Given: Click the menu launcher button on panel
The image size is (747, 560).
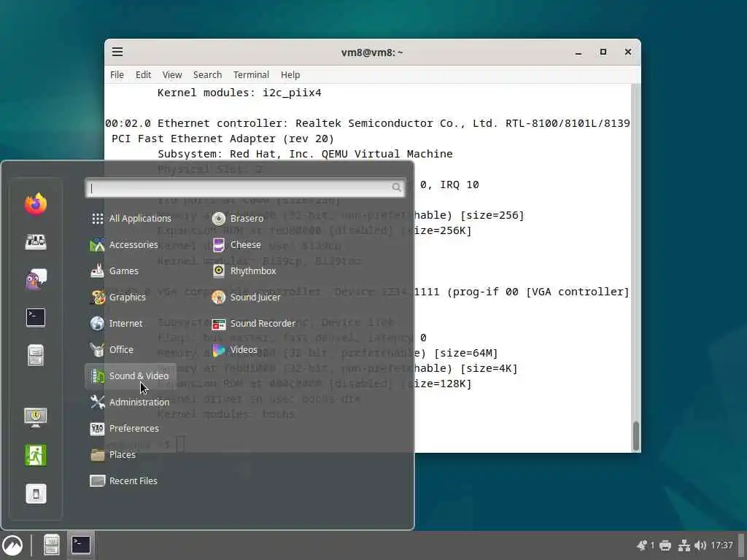Looking at the screenshot, I should [x=13, y=545].
